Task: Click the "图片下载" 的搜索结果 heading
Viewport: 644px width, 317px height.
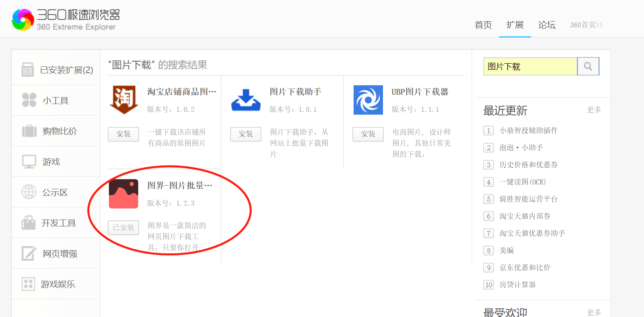Action: 157,65
